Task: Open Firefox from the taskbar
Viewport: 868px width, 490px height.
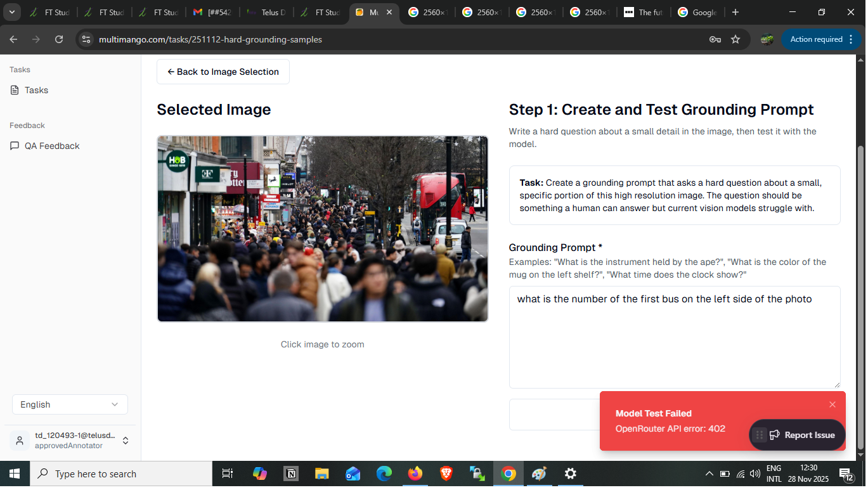Action: tap(415, 474)
